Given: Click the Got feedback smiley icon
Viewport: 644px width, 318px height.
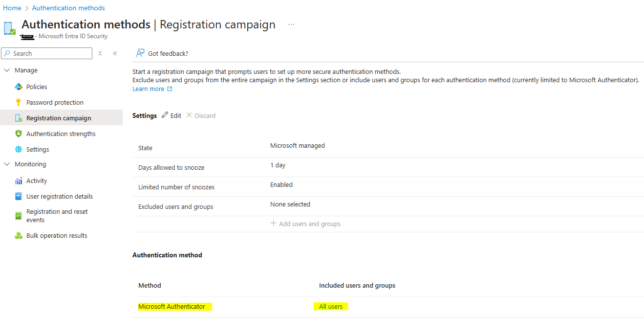Looking at the screenshot, I should pos(141,53).
